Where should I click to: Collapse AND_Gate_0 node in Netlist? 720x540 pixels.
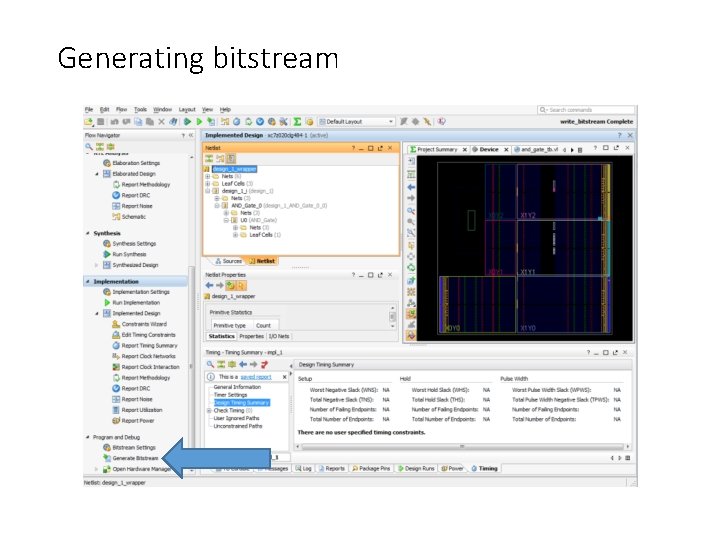[x=217, y=206]
